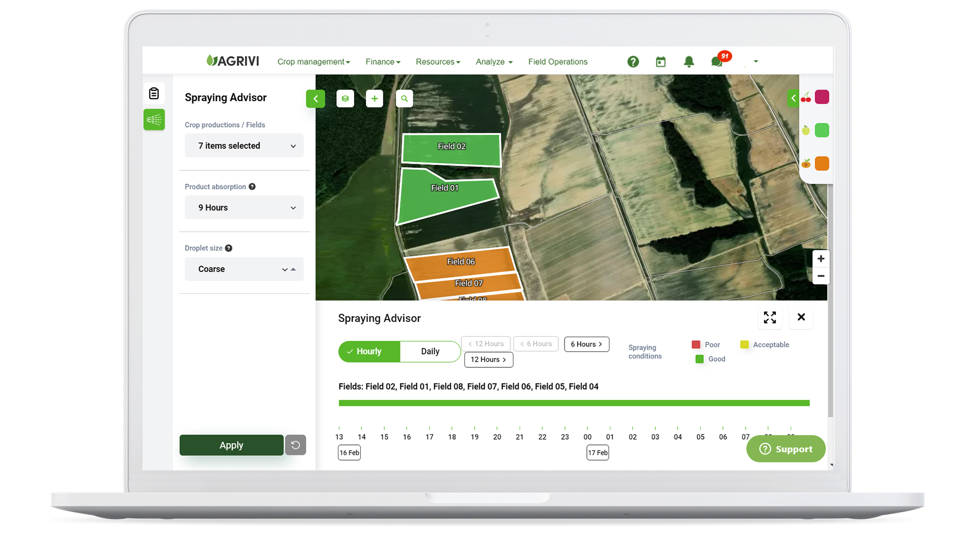This screenshot has width=980, height=551.
Task: Open the tasks clipboard sidebar icon
Action: coord(154,93)
